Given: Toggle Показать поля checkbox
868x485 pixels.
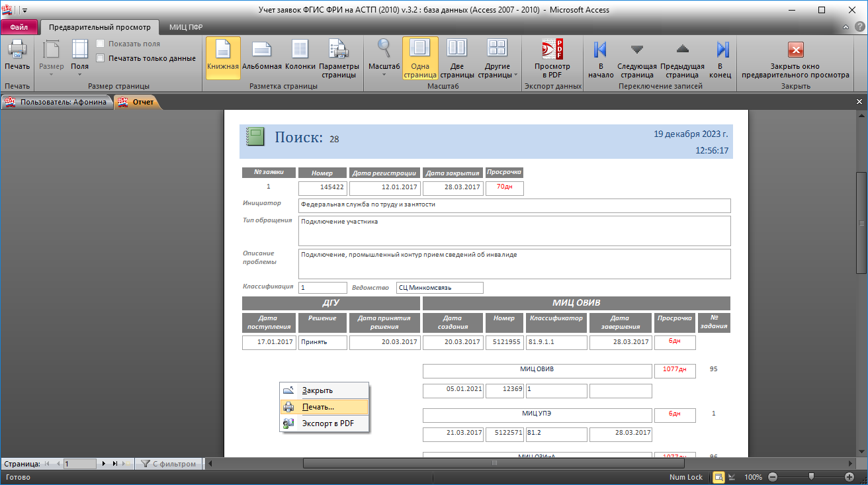Looking at the screenshot, I should [x=101, y=44].
